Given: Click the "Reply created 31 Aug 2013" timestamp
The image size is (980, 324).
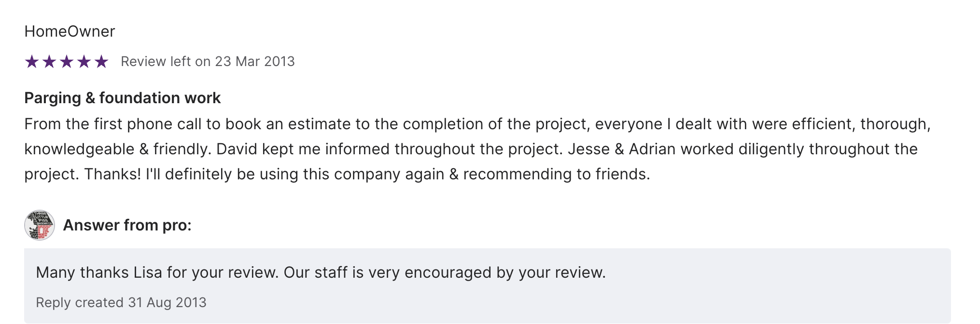Looking at the screenshot, I should pos(121,302).
